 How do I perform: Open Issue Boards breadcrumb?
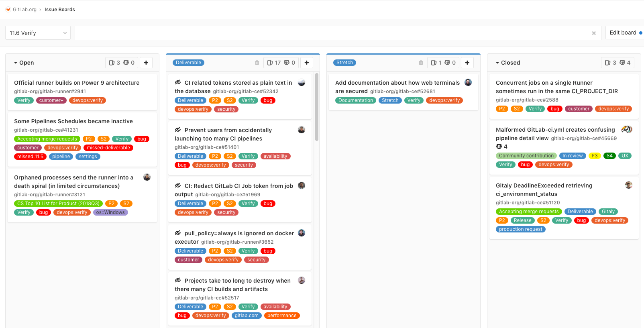coord(59,10)
